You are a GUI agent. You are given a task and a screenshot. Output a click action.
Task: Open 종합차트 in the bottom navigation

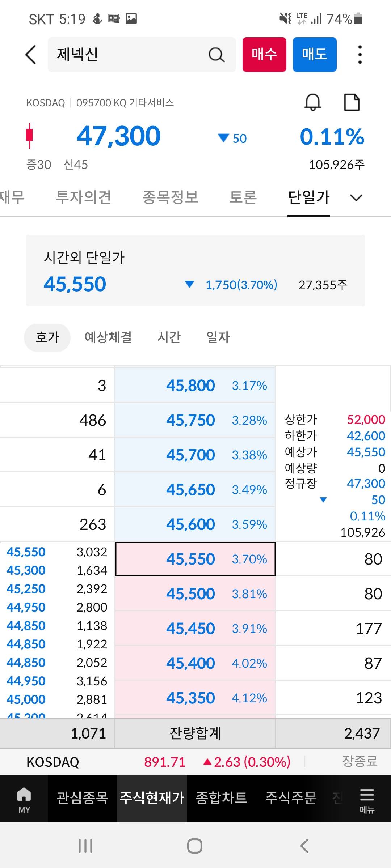pos(222,798)
